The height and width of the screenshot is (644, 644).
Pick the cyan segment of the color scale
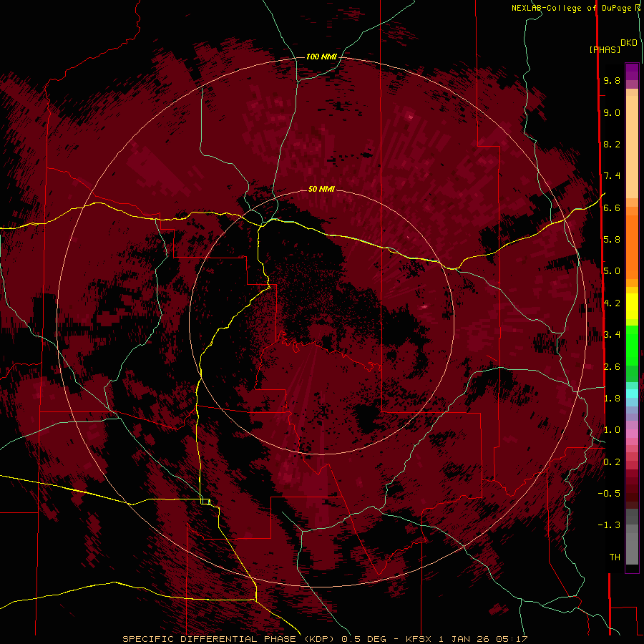point(632,394)
